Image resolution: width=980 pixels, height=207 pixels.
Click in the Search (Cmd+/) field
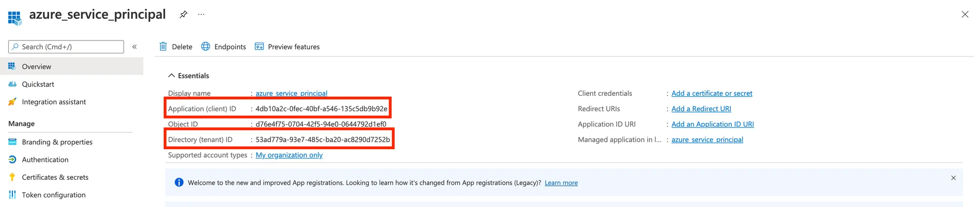click(69, 47)
